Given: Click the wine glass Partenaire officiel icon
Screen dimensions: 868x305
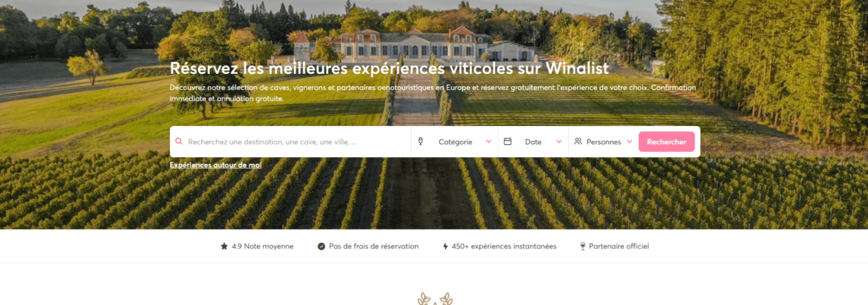Looking at the screenshot, I should [582, 246].
